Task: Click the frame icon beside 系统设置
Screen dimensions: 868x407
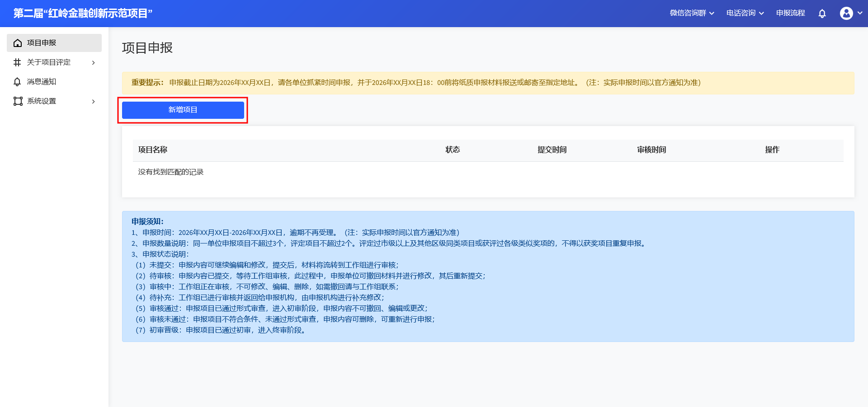Action: click(x=18, y=101)
